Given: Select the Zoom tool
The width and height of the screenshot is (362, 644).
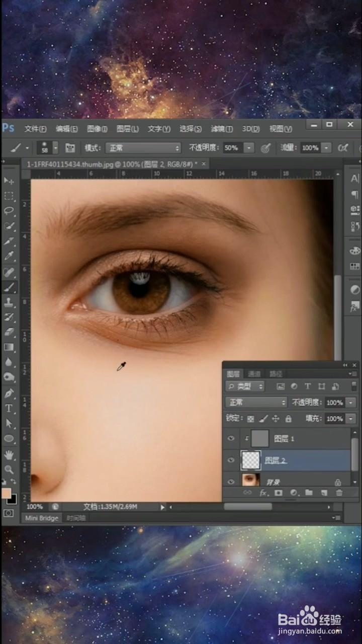Looking at the screenshot, I should point(9,469).
